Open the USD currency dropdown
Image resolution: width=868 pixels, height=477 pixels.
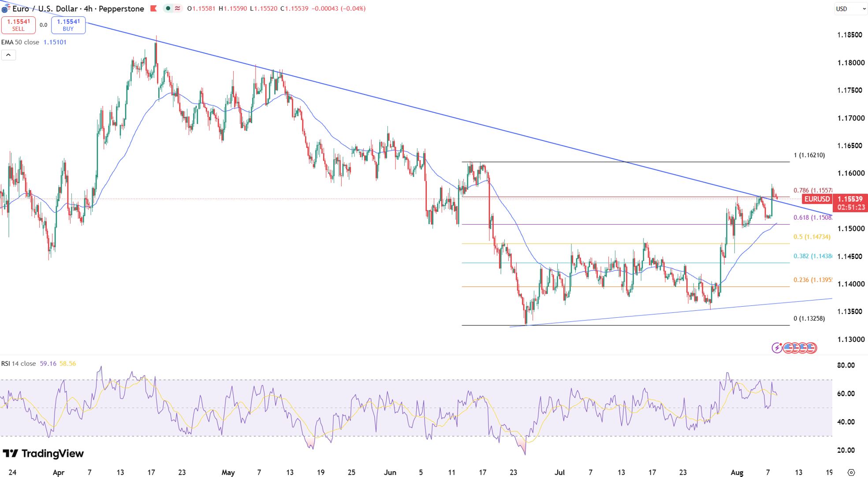click(851, 8)
